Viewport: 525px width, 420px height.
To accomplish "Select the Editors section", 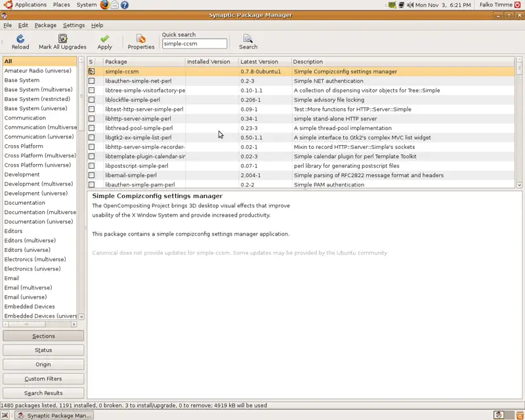I will tap(40, 231).
